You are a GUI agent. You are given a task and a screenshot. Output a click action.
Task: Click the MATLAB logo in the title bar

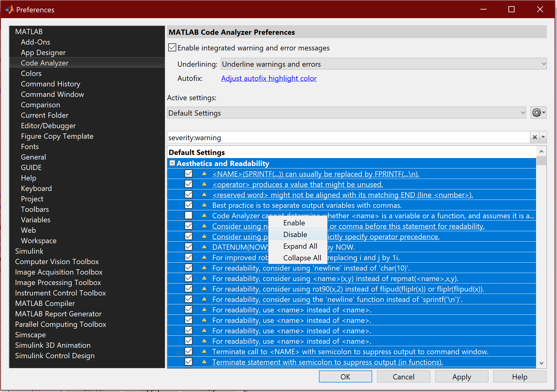pyautogui.click(x=9, y=9)
